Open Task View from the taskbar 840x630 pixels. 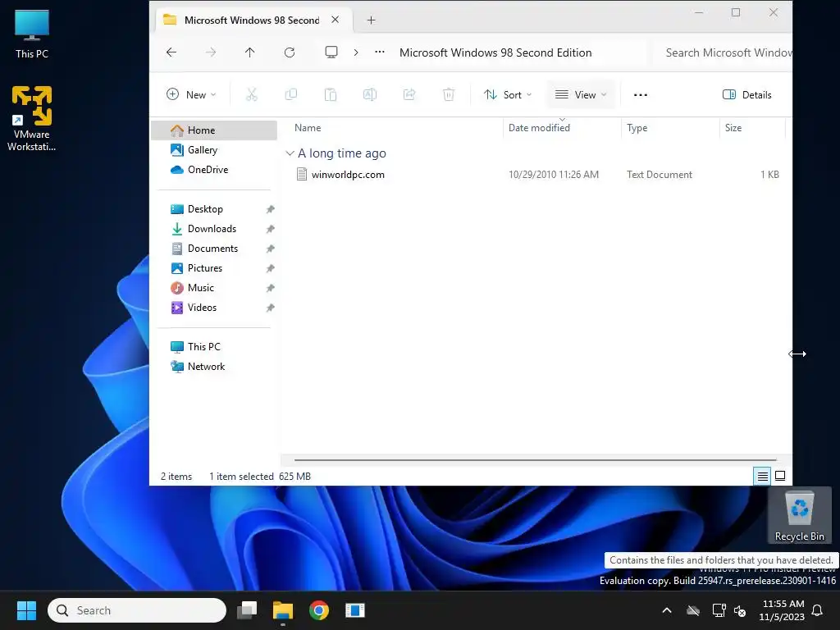point(247,610)
